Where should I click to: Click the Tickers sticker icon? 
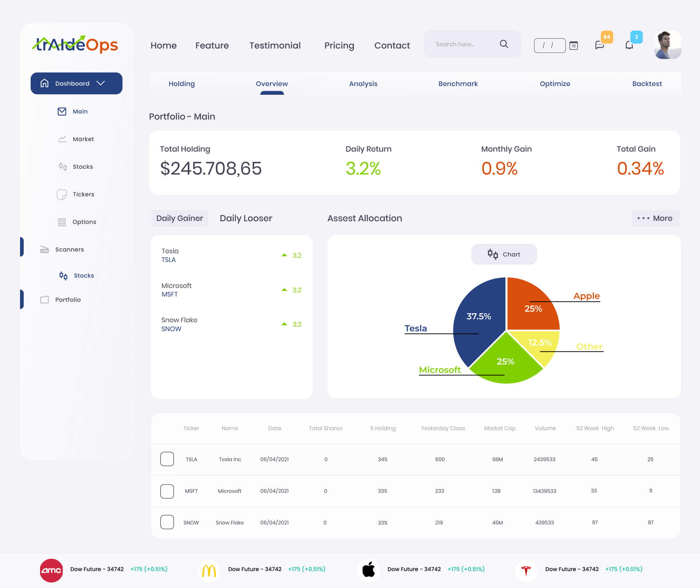click(62, 194)
